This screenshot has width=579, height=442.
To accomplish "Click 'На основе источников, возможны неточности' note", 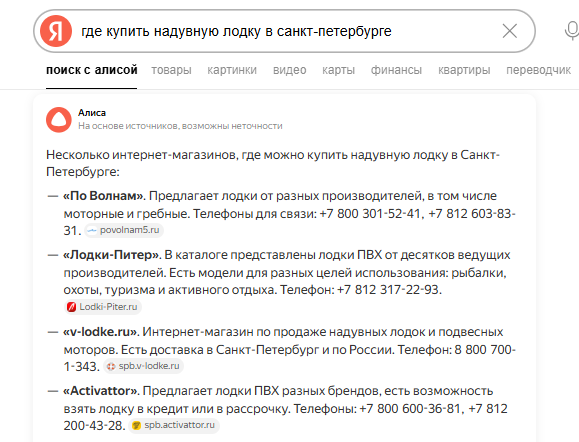I will [x=180, y=126].
